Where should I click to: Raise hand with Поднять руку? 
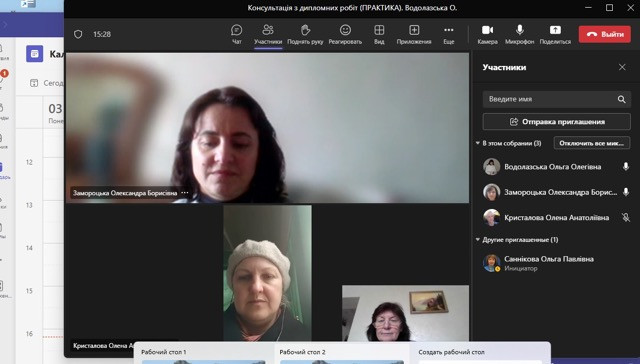(305, 34)
